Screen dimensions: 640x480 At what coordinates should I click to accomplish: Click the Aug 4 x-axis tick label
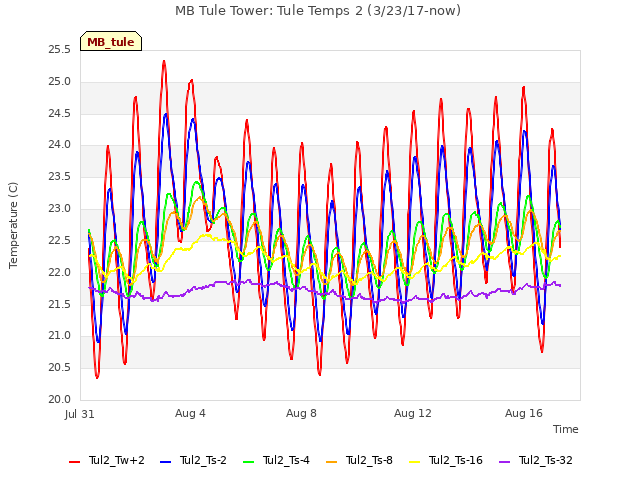tap(190, 413)
